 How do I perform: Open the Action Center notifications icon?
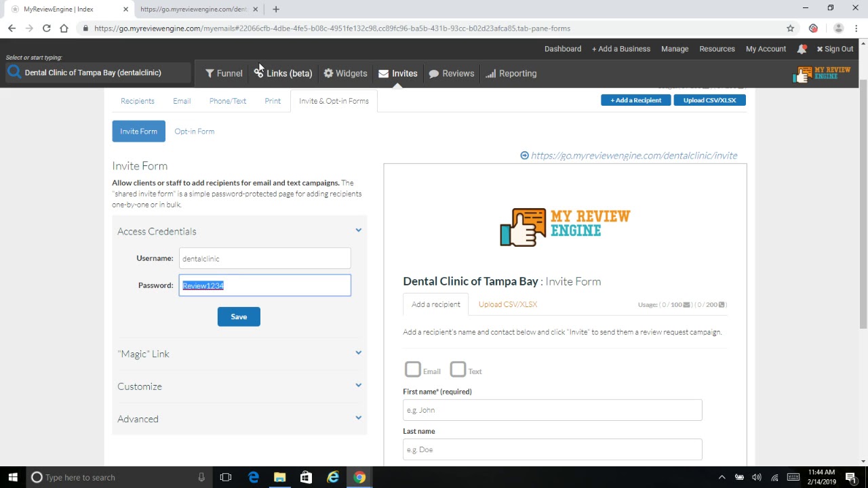pyautogui.click(x=850, y=477)
